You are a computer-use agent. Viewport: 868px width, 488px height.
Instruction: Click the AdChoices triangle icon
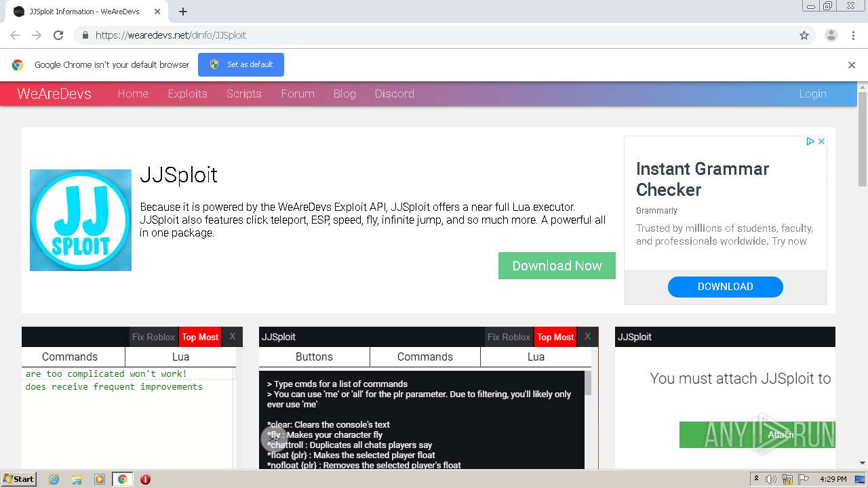click(810, 141)
